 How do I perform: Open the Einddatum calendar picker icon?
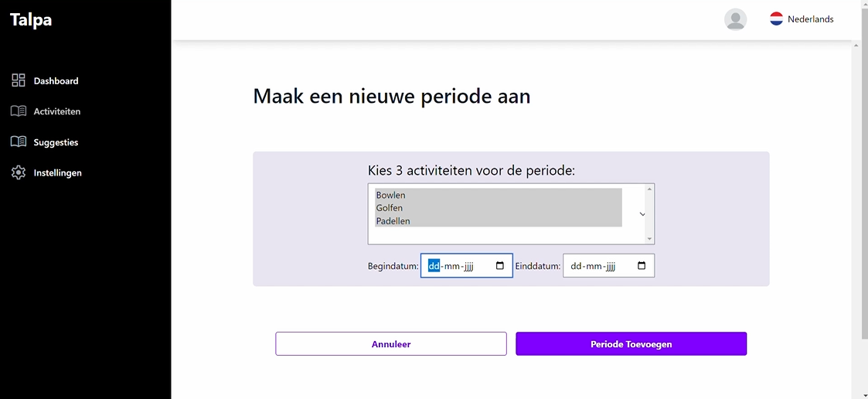pyautogui.click(x=642, y=266)
